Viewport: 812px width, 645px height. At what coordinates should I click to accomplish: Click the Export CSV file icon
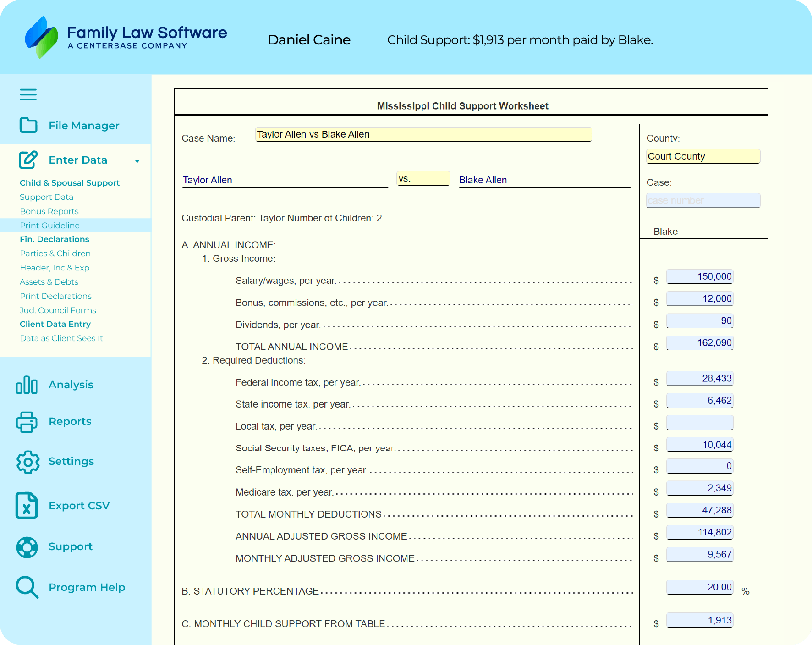point(27,506)
